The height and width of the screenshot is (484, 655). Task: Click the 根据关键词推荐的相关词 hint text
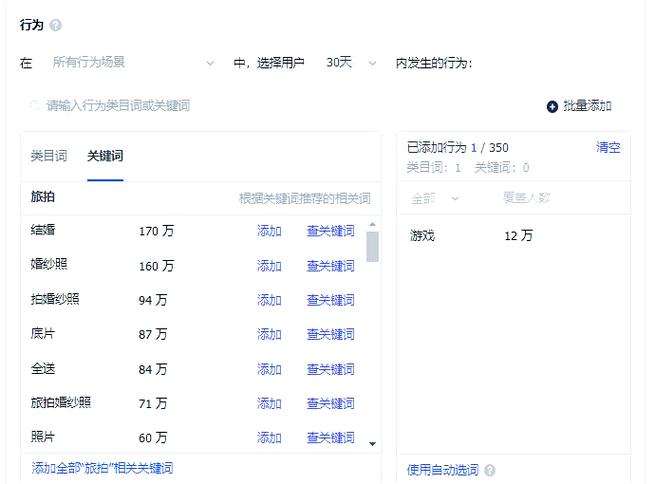305,198
